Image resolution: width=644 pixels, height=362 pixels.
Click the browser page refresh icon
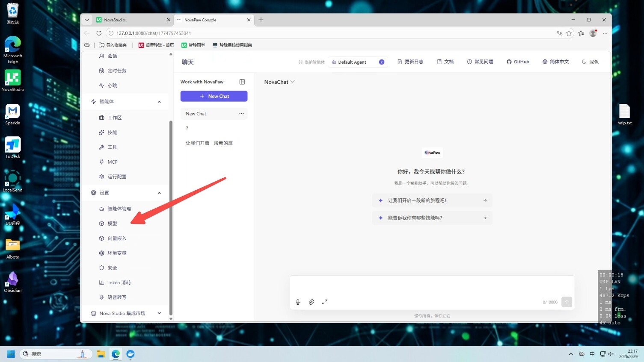[x=99, y=33]
